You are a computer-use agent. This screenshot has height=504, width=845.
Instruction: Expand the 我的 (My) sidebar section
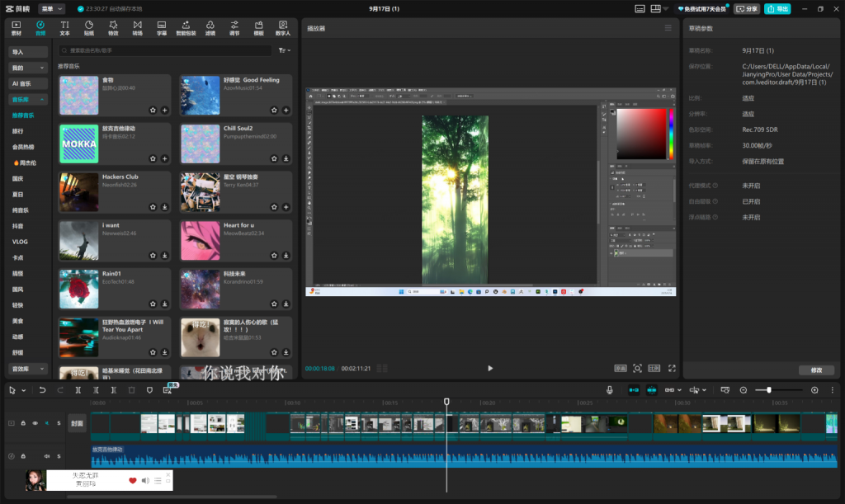[28, 68]
